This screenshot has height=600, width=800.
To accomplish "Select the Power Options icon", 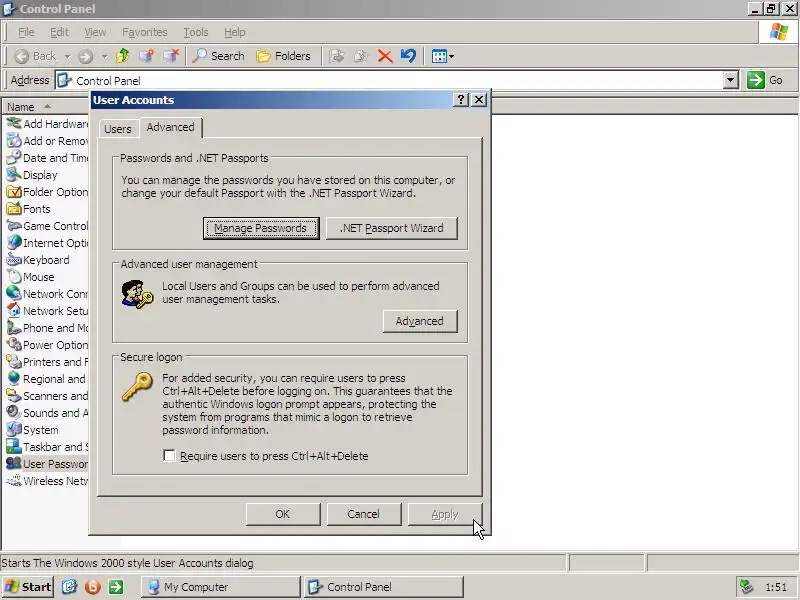I will [x=14, y=345].
